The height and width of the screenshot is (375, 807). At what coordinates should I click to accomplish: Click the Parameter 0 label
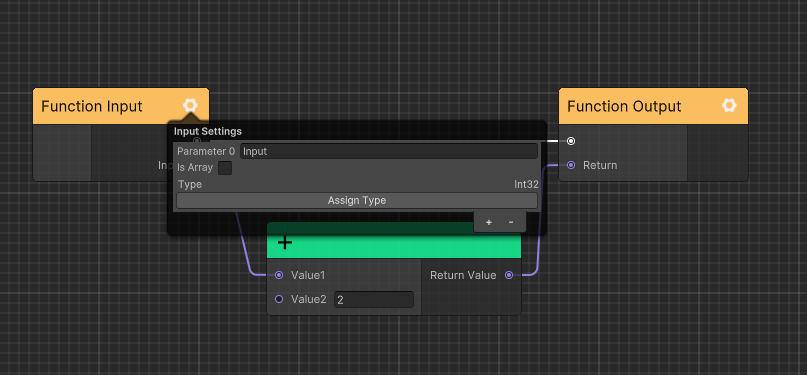[x=206, y=151]
